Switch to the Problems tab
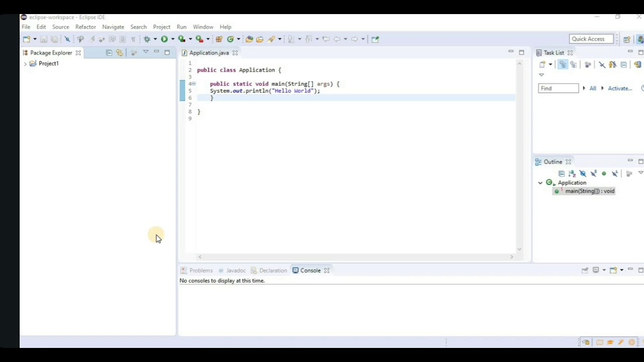The image size is (644, 362). [201, 270]
